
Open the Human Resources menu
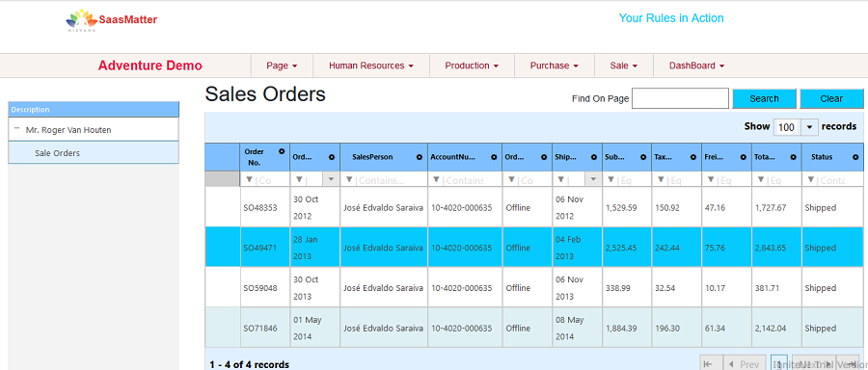371,66
